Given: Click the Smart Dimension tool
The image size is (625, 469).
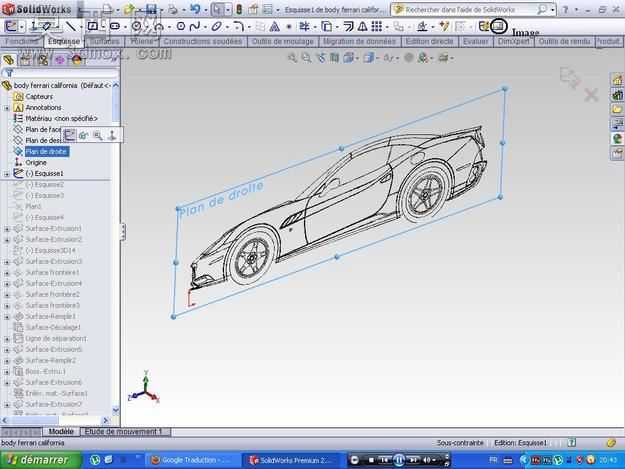Looking at the screenshot, I should (46, 27).
